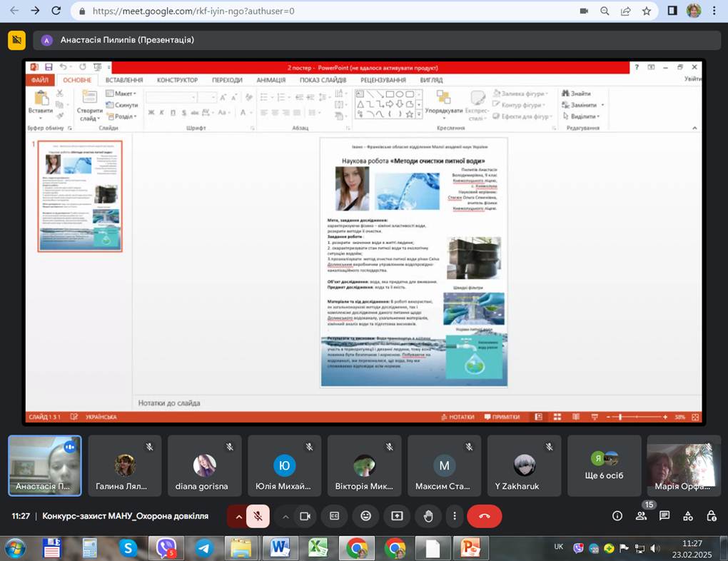Raise hand in the meeting
Viewport: 728px width, 561px height.
click(428, 516)
